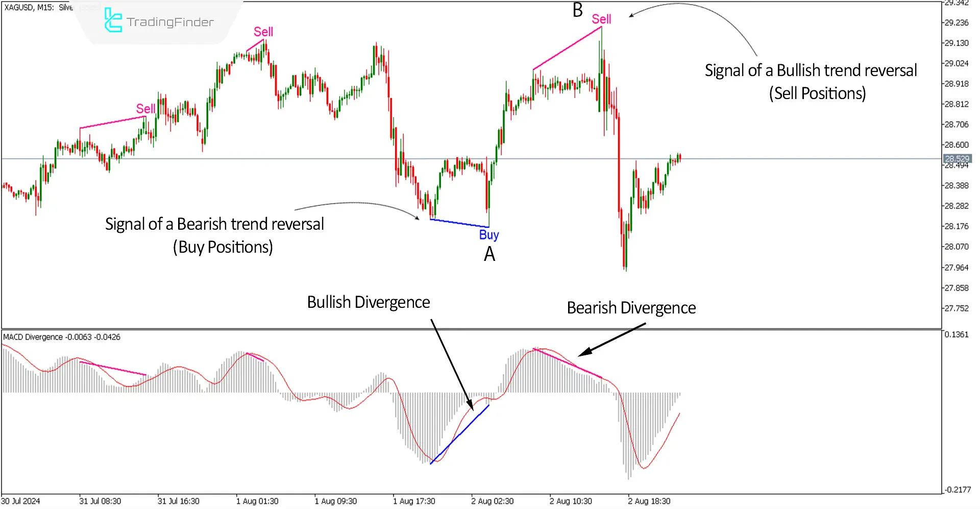This screenshot has width=980, height=509.
Task: Click the 1 Aug 17:30 time label
Action: pos(413,501)
